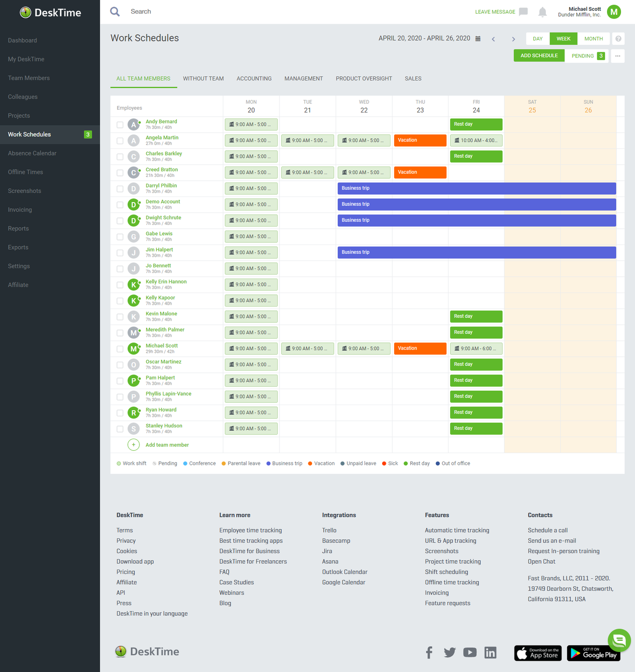The height and width of the screenshot is (672, 635).
Task: Open the notifications bell
Action: click(x=542, y=12)
